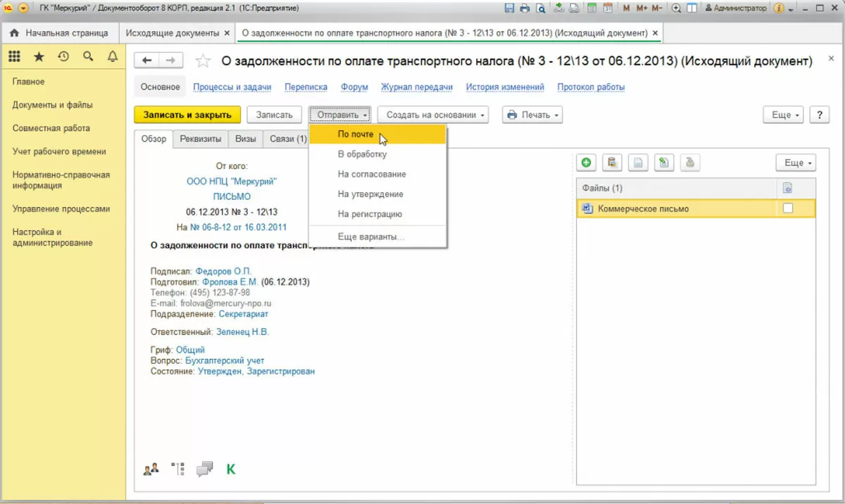The width and height of the screenshot is (845, 504).
Task: Open Процессы и задачи link
Action: pos(232,87)
